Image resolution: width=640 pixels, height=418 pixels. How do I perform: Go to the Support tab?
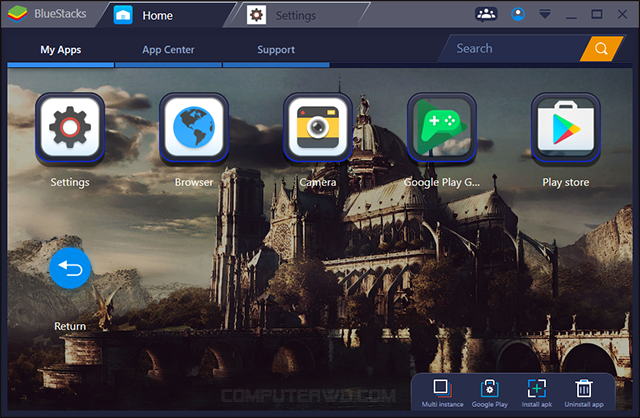tap(276, 50)
